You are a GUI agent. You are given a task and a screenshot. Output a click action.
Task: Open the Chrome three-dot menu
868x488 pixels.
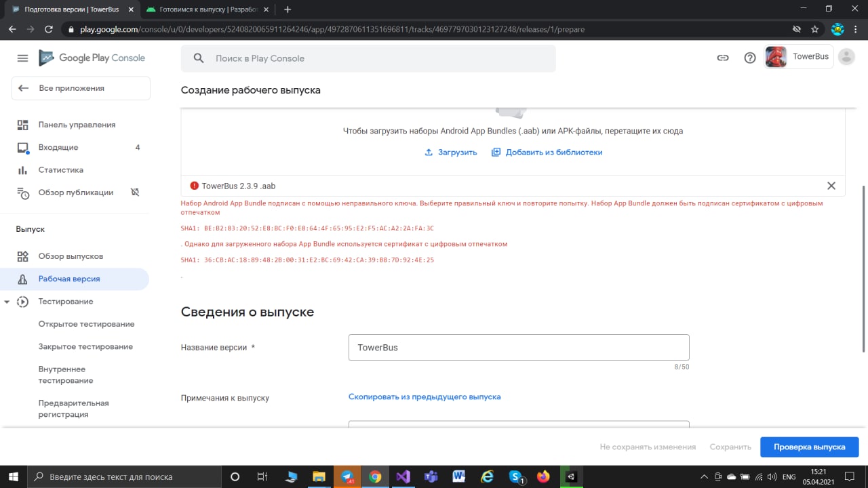click(856, 29)
